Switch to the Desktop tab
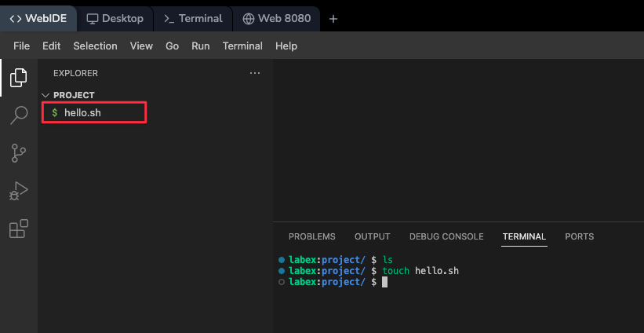 coord(115,19)
